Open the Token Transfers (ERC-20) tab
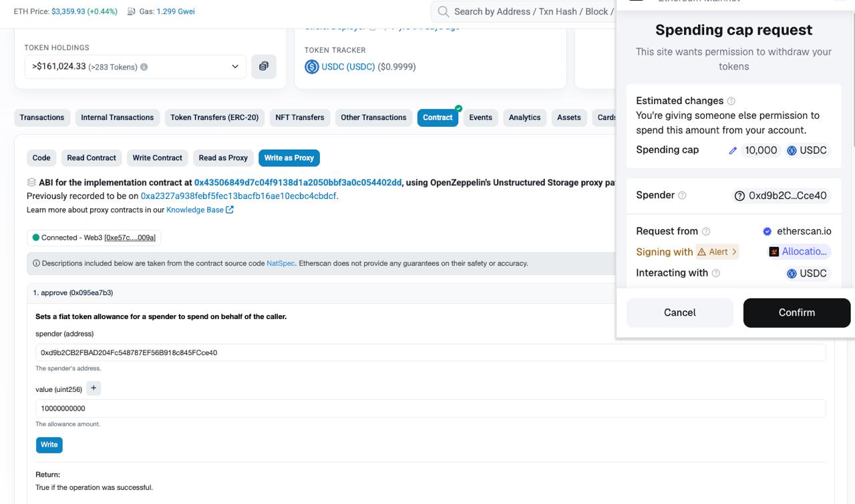Viewport: 855px width, 504px height. (x=214, y=117)
